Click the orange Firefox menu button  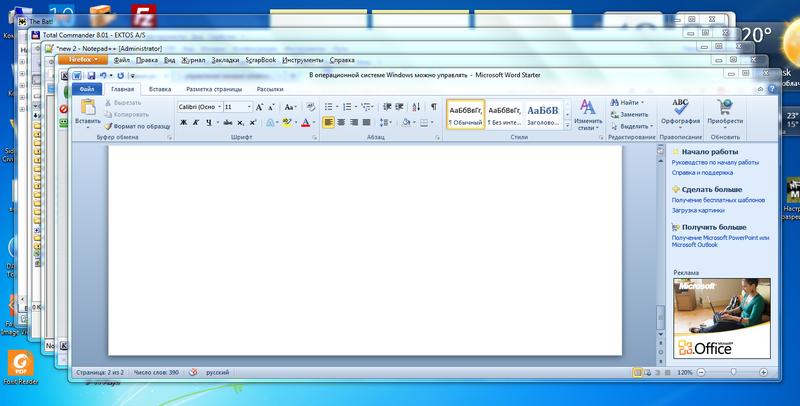[83, 60]
